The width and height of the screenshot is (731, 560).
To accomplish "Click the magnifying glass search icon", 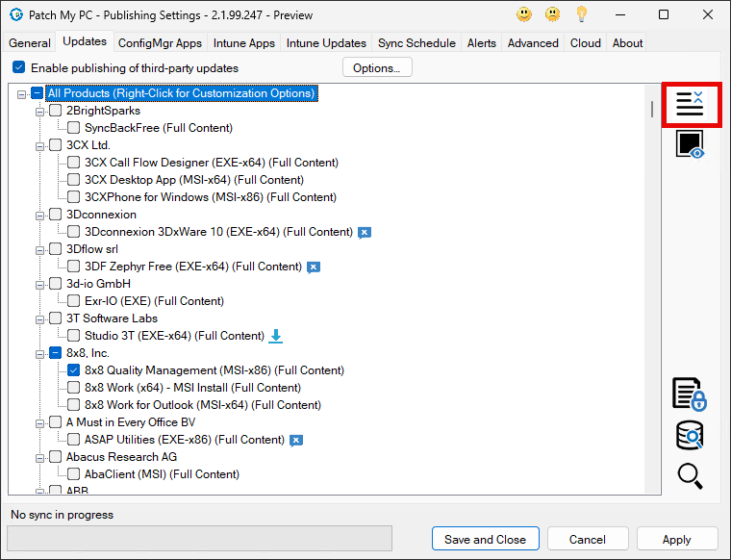I will click(690, 475).
